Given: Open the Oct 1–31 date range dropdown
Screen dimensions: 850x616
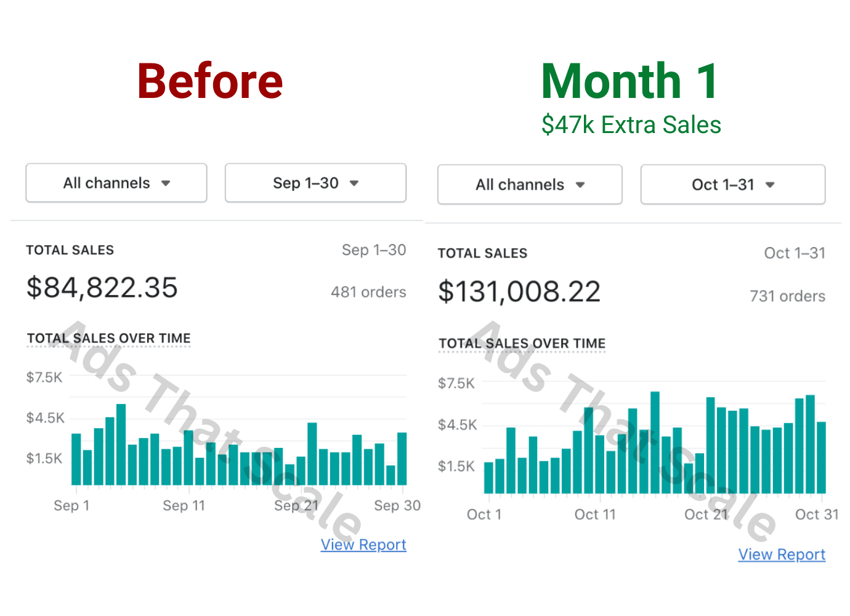Looking at the screenshot, I should (733, 185).
